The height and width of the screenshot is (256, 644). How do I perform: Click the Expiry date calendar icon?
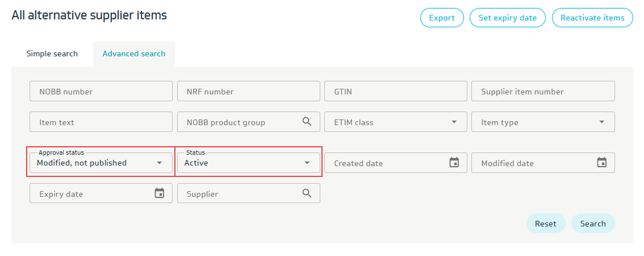click(x=160, y=193)
